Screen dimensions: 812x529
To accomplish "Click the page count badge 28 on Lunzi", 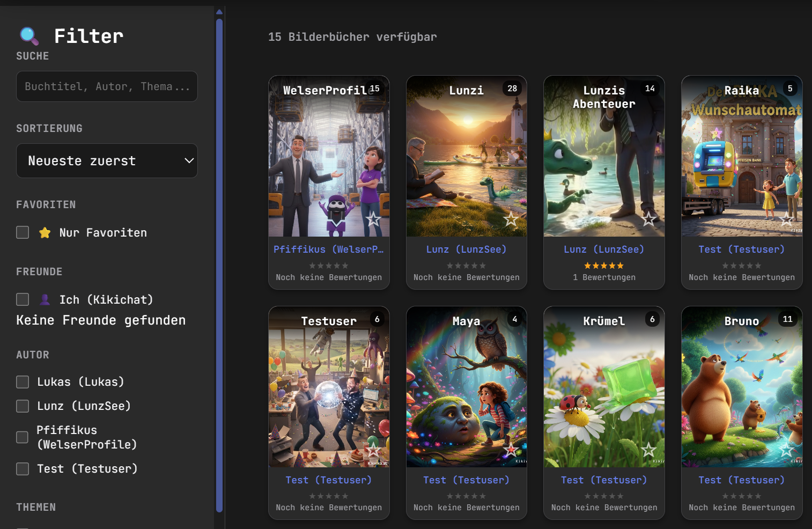I will click(512, 89).
